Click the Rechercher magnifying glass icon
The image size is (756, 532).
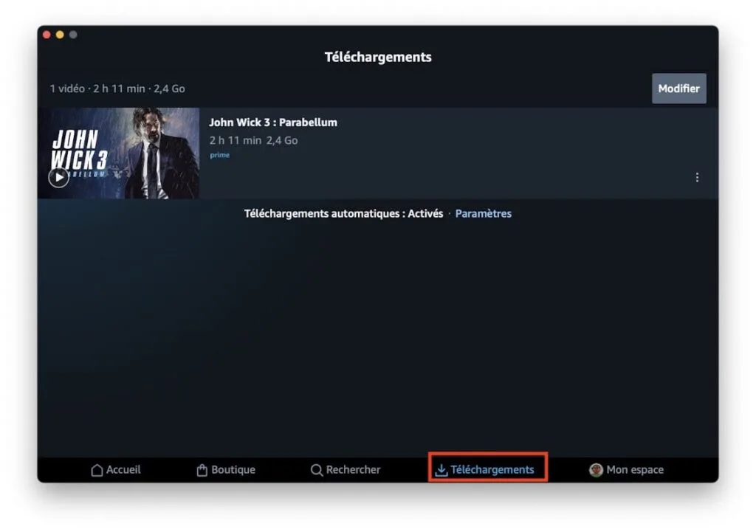pyautogui.click(x=316, y=469)
